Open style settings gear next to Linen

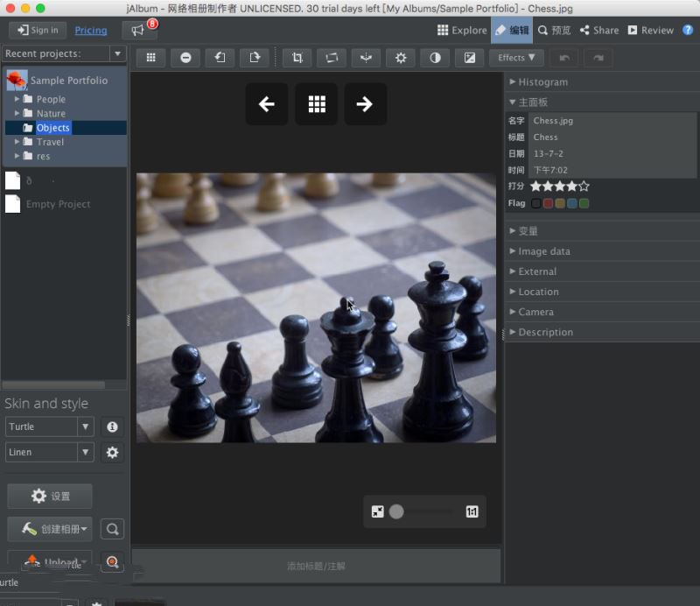coord(112,452)
